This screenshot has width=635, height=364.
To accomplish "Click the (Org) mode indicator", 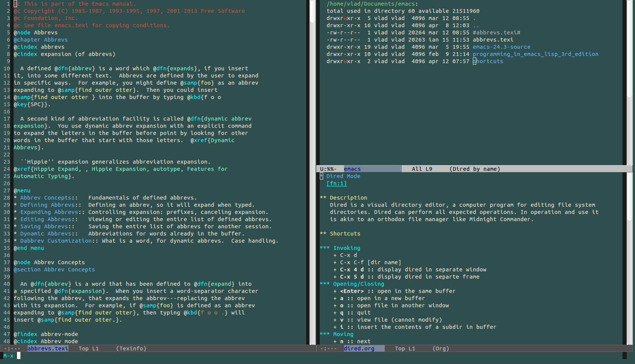I will pos(441,349).
